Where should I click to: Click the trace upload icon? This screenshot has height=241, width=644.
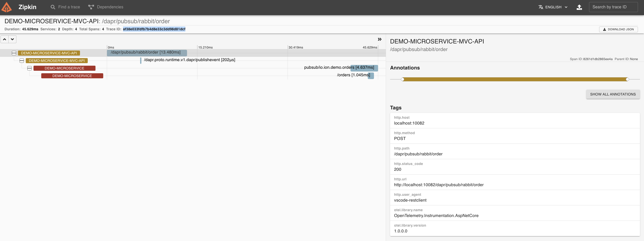coord(579,7)
